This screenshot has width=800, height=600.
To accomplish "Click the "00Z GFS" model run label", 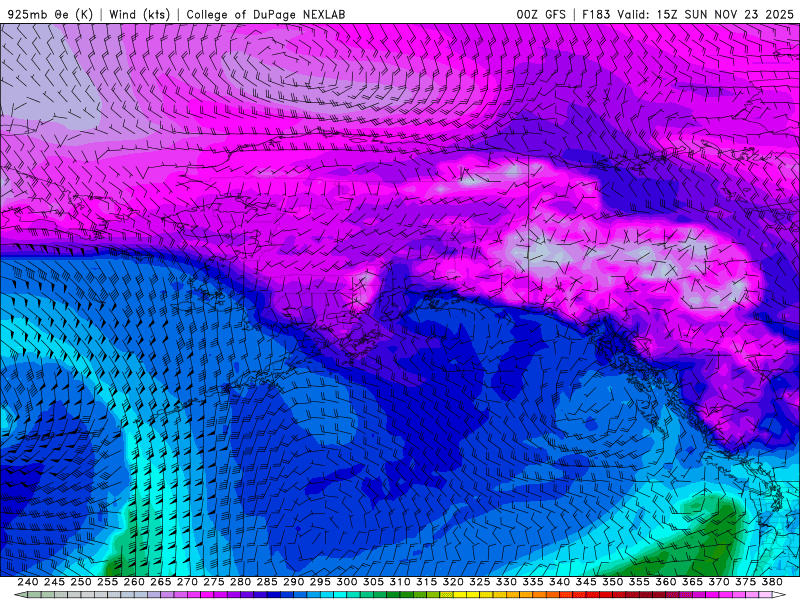I will pos(541,14).
